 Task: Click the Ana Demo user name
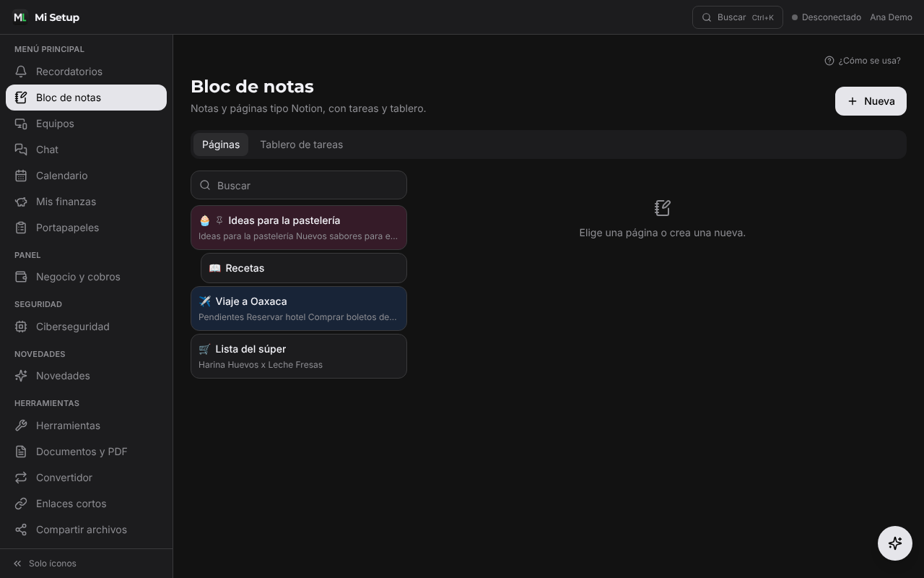coord(891,17)
